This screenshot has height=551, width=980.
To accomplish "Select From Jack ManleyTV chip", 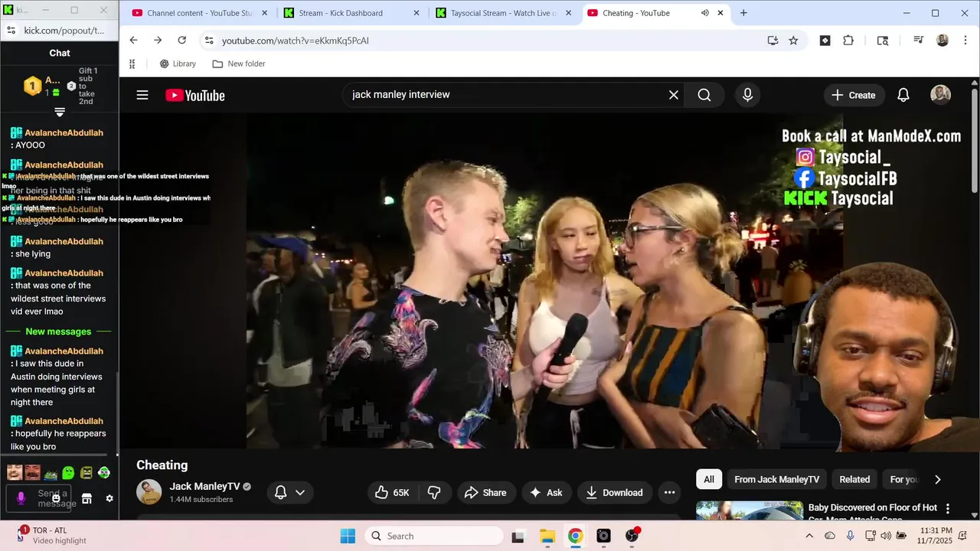I will coord(776,480).
